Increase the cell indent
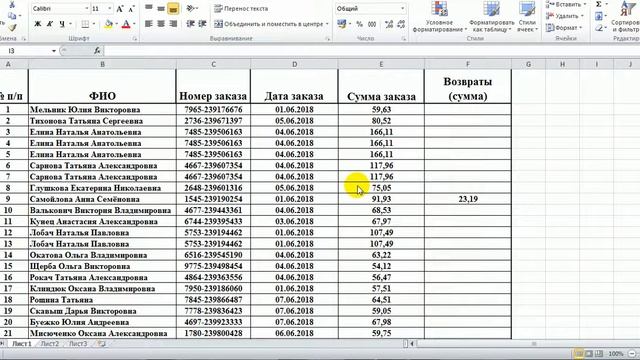The image size is (640, 360). (x=202, y=24)
